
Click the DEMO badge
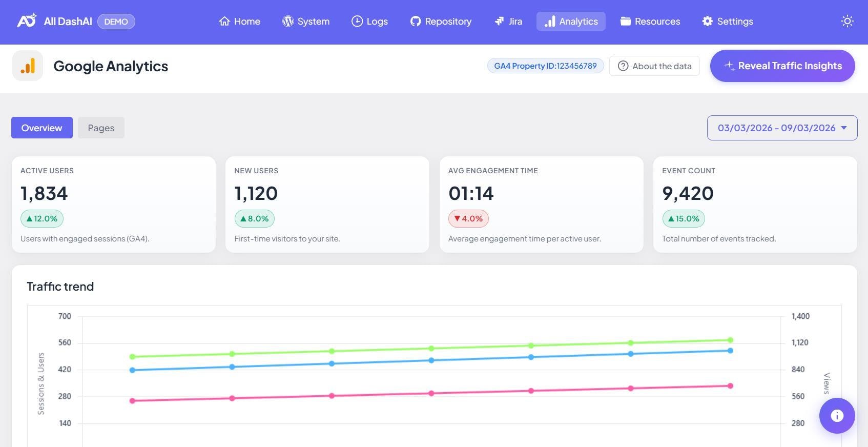tap(116, 22)
